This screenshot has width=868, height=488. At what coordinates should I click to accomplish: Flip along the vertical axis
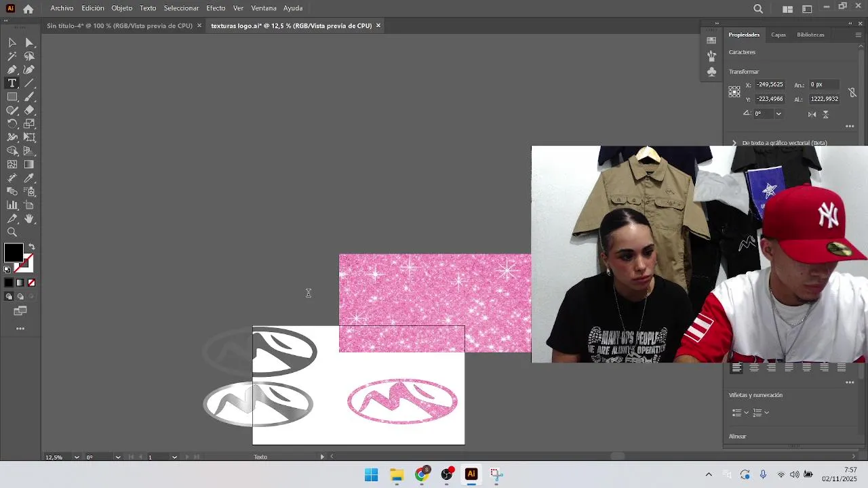826,114
